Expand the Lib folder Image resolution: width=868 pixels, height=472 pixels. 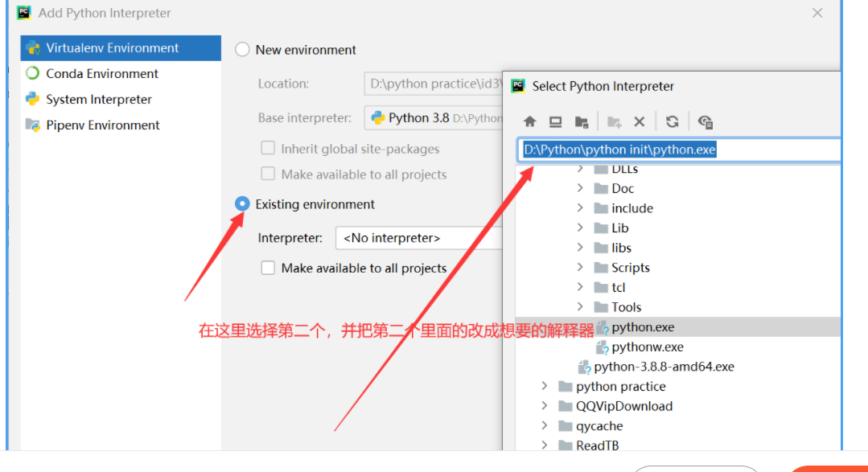(x=582, y=228)
